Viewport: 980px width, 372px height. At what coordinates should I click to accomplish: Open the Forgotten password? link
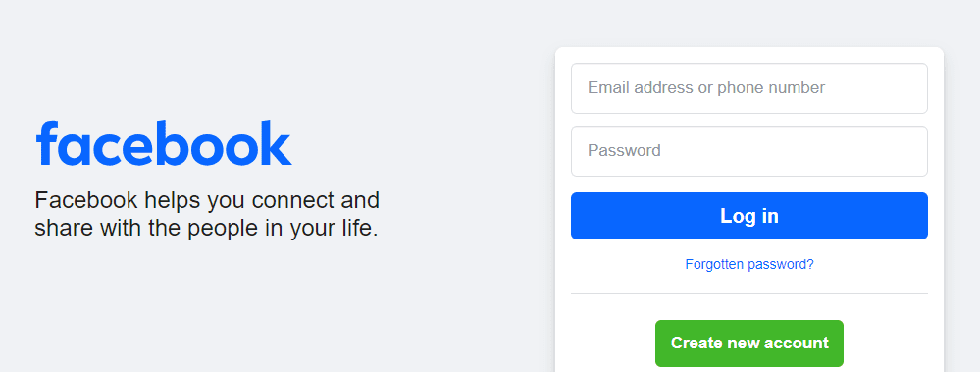748,264
